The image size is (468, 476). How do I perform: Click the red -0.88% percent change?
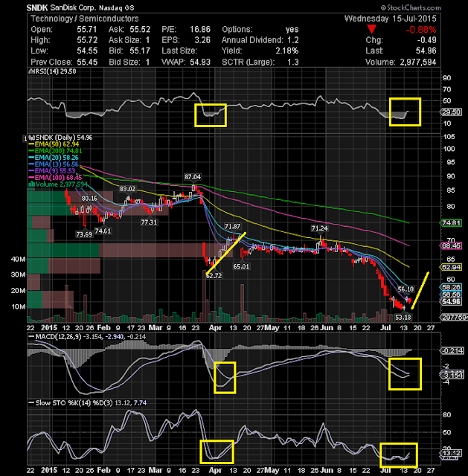point(421,30)
